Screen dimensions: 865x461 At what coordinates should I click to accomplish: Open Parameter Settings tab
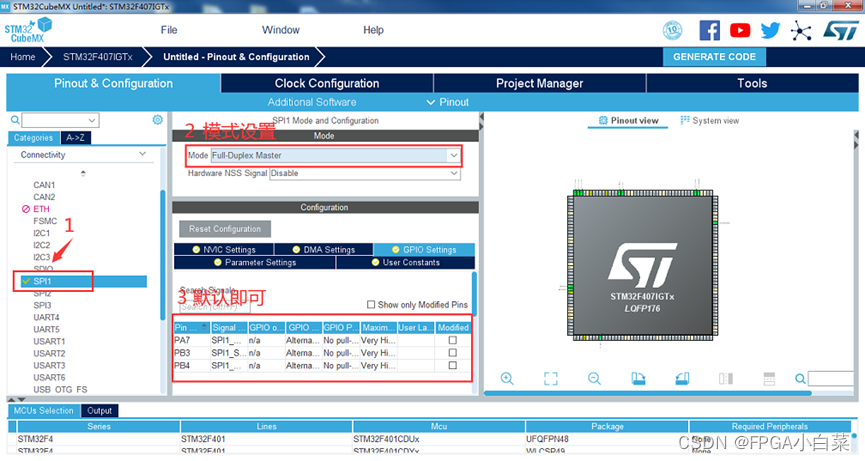[x=255, y=262]
